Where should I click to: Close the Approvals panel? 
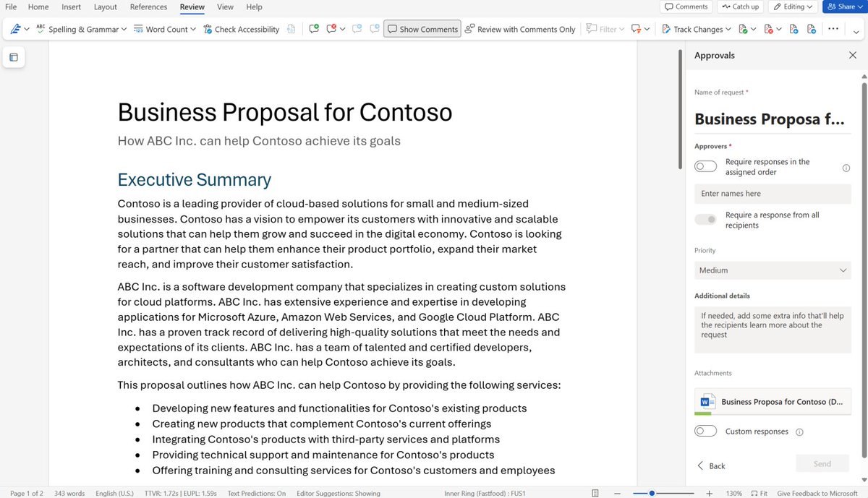[x=852, y=55]
